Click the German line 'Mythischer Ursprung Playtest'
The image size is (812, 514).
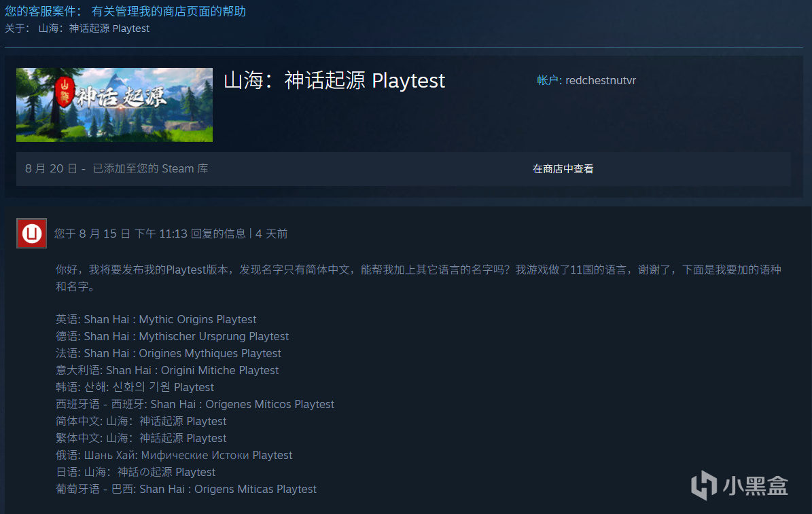[x=214, y=337]
